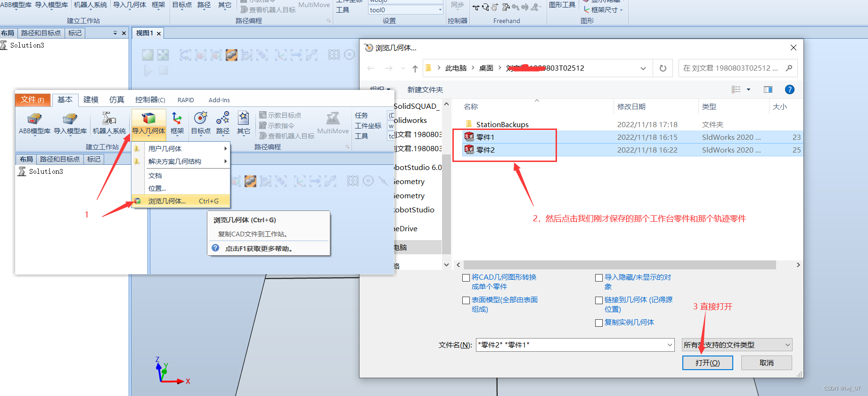
Task: Open the 解决方案几何结构 submenu
Action: (x=181, y=162)
